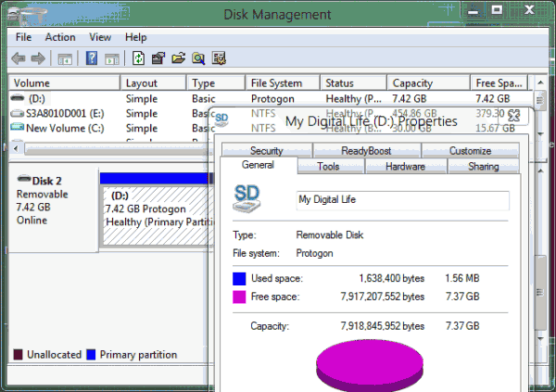
Task: Open the Properties toolbar icon
Action: point(158,58)
